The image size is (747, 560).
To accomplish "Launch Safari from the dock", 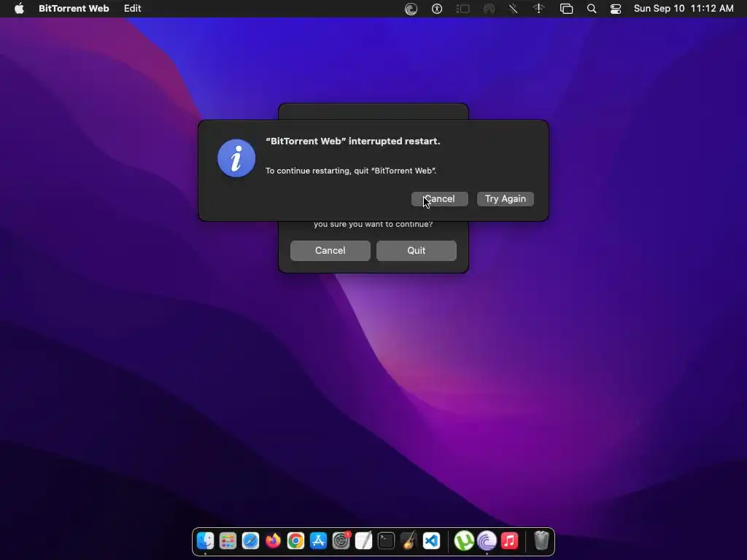I will [250, 541].
